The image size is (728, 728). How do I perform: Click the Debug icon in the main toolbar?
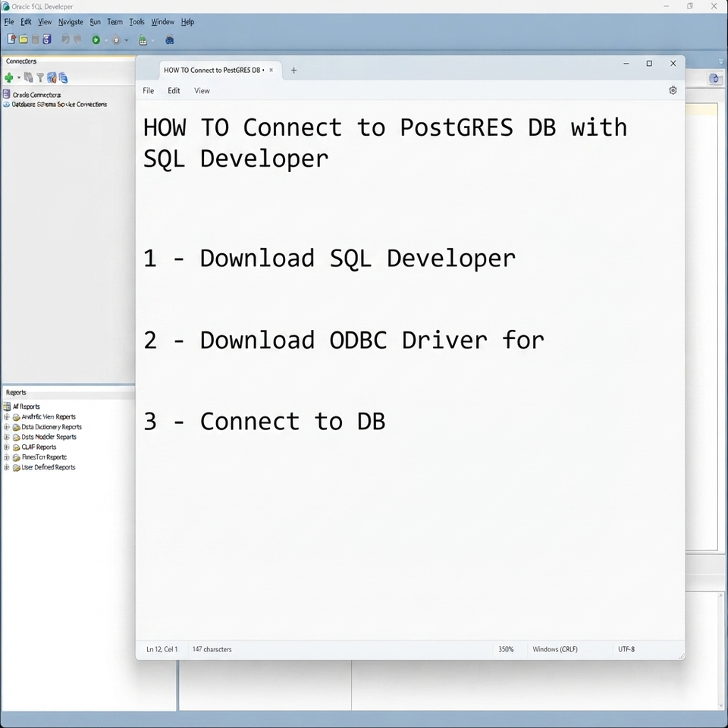pyautogui.click(x=116, y=40)
